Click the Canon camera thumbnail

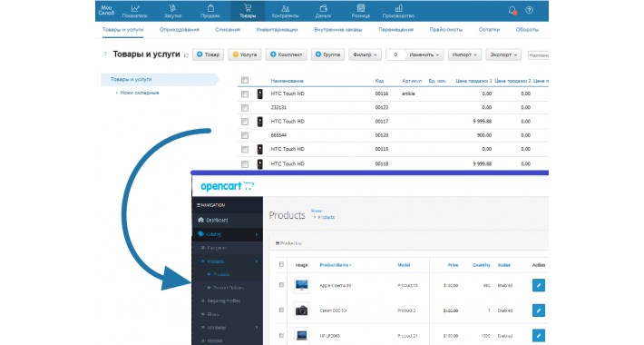click(301, 310)
